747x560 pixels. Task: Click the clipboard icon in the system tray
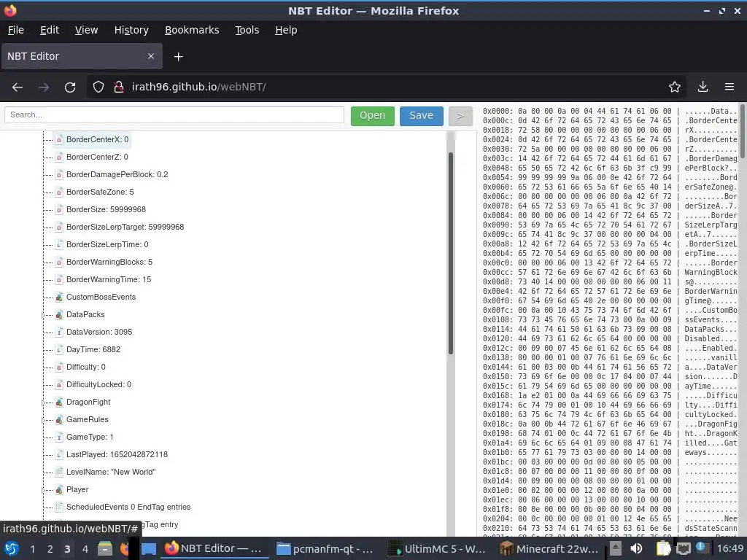[x=662, y=548]
